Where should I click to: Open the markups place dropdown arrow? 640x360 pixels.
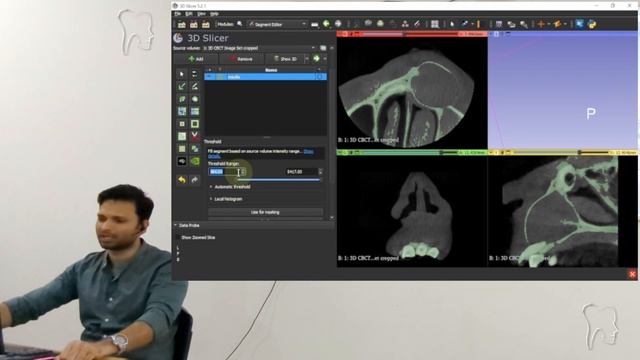click(x=472, y=24)
